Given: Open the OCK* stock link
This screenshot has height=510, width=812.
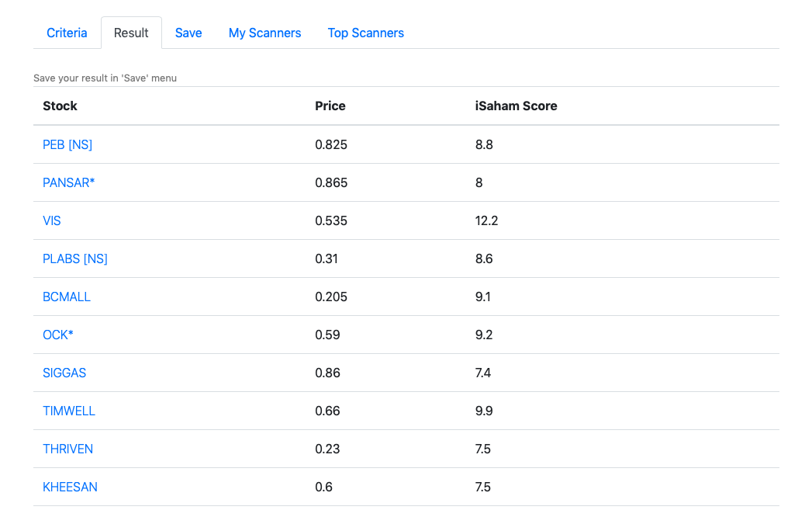Looking at the screenshot, I should [x=58, y=335].
